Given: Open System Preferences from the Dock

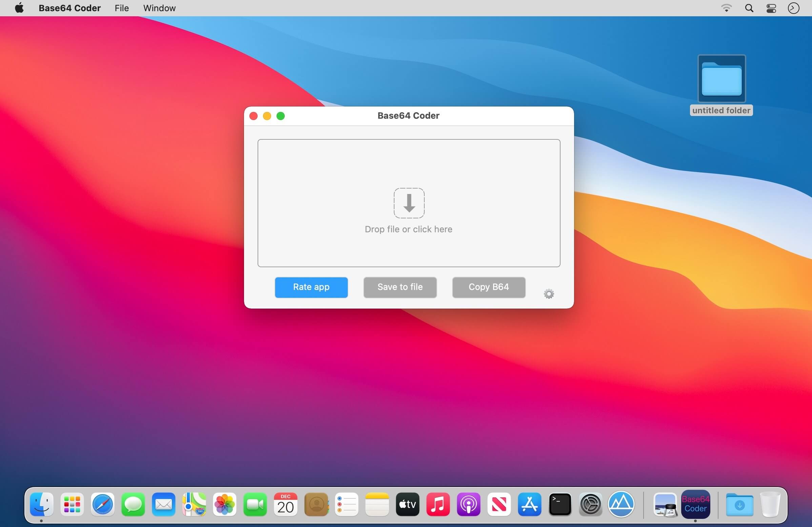Looking at the screenshot, I should (591, 504).
